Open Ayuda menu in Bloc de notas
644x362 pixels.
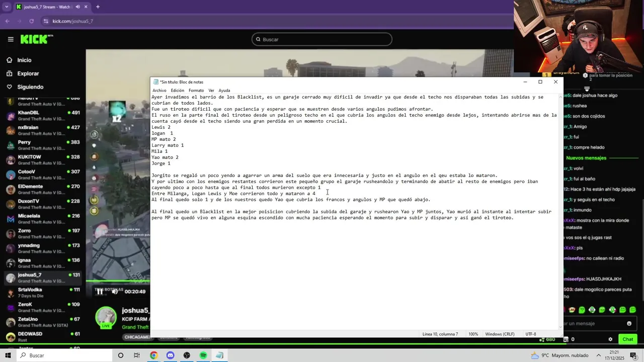click(x=224, y=90)
